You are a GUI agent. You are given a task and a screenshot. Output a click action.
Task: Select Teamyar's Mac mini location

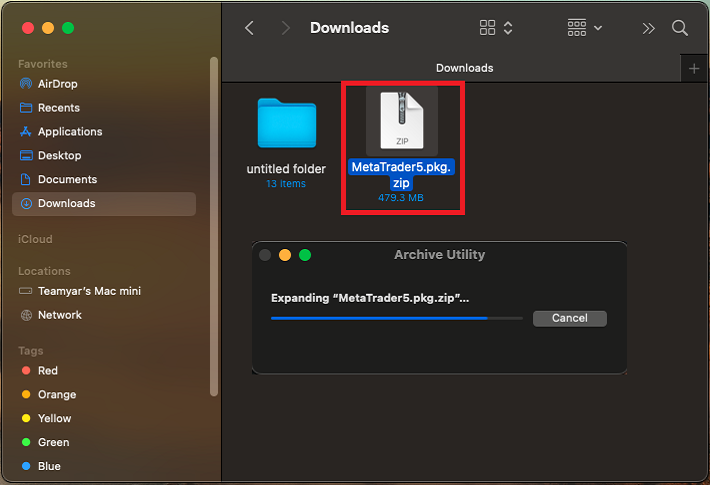click(89, 291)
